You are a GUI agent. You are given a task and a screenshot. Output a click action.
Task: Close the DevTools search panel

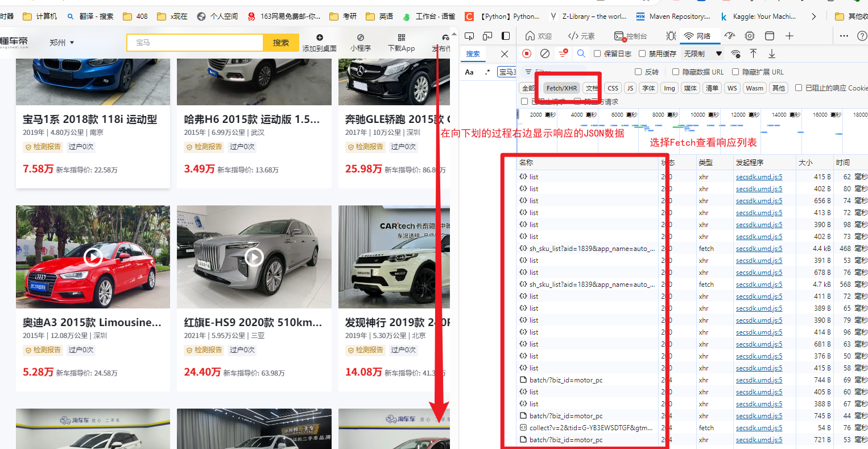(505, 54)
